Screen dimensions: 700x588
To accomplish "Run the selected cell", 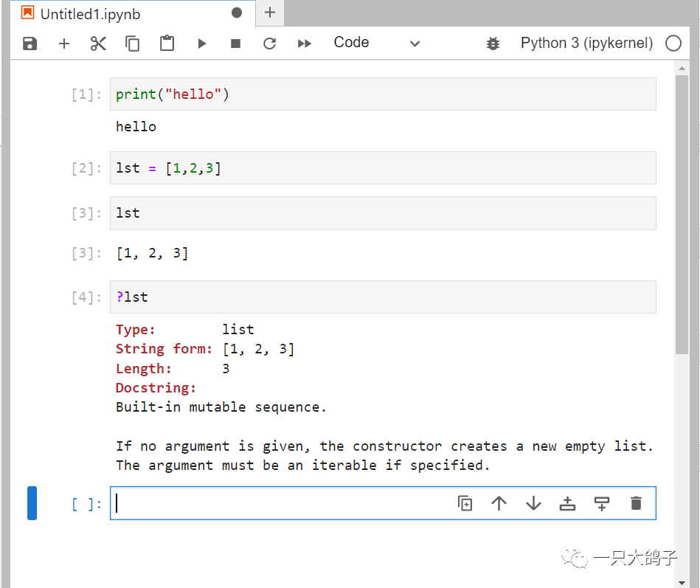I will click(201, 44).
